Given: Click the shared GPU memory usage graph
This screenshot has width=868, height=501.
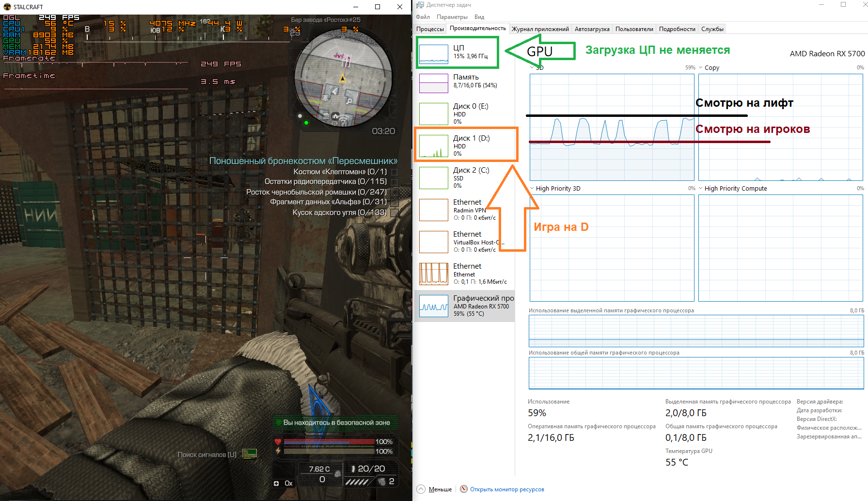Looking at the screenshot, I should 696,373.
